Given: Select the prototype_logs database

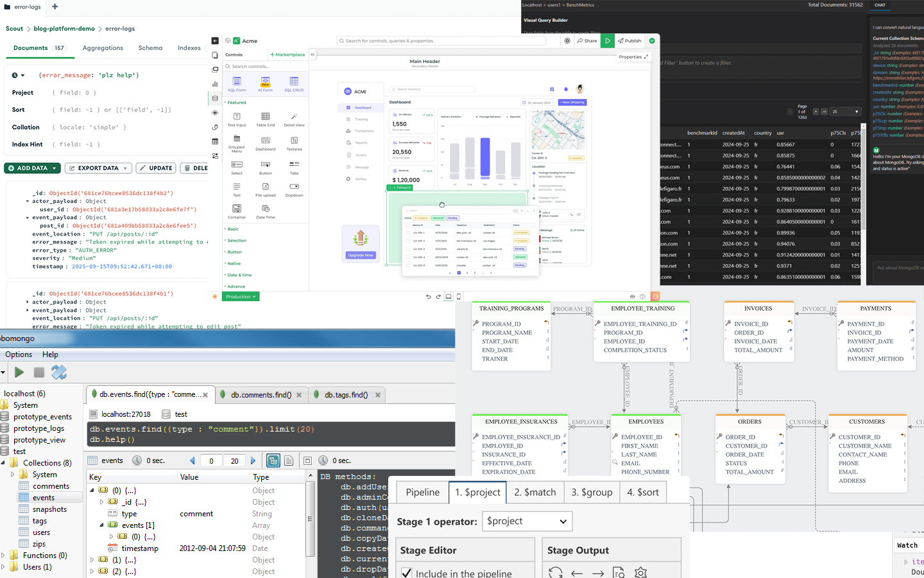Looking at the screenshot, I should [38, 428].
